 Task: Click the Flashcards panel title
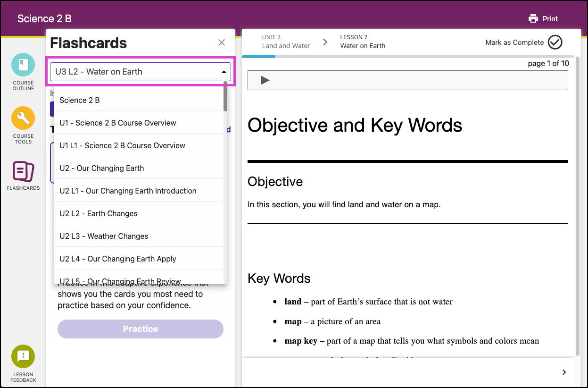89,43
